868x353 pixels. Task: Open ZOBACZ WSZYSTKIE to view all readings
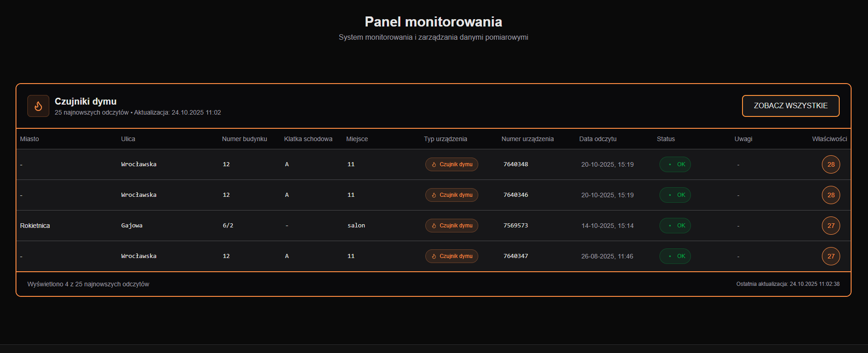[790, 106]
